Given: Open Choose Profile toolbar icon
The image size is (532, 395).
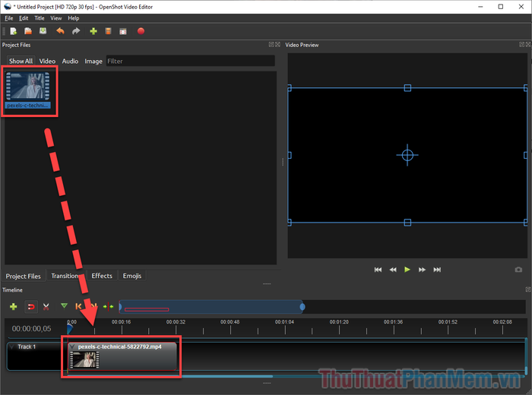Looking at the screenshot, I should tap(108, 31).
